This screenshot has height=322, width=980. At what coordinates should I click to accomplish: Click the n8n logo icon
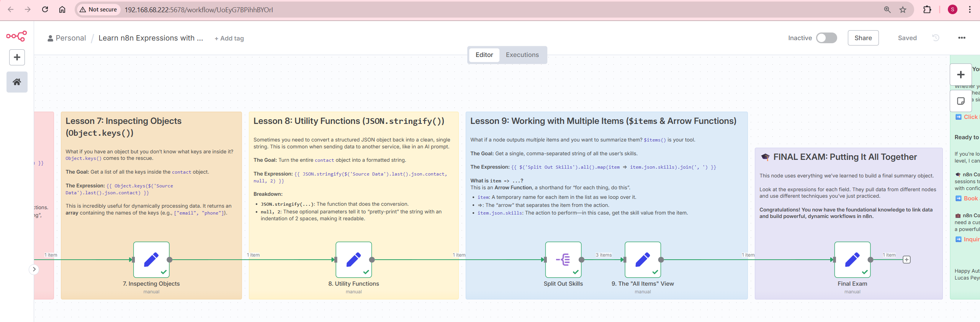(16, 36)
